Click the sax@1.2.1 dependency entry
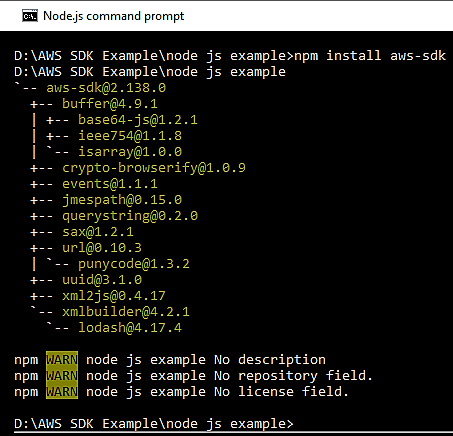Screen dimensions: 453x436 98,232
